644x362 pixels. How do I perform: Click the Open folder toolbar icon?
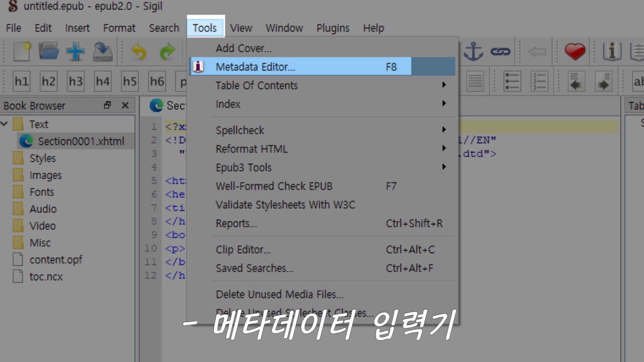(x=48, y=51)
